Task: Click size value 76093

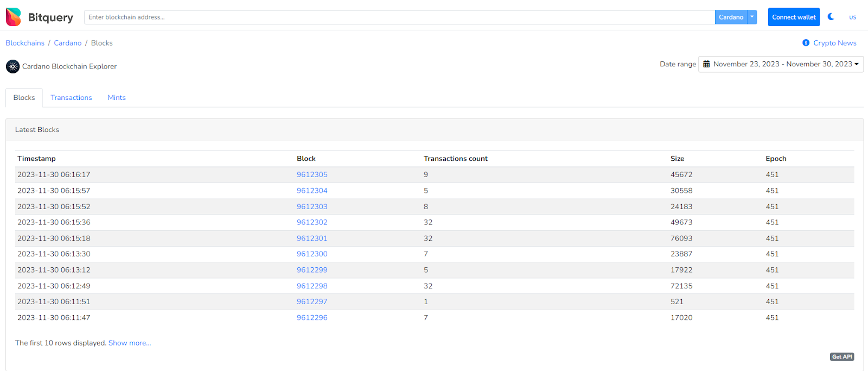Action: pyautogui.click(x=681, y=238)
